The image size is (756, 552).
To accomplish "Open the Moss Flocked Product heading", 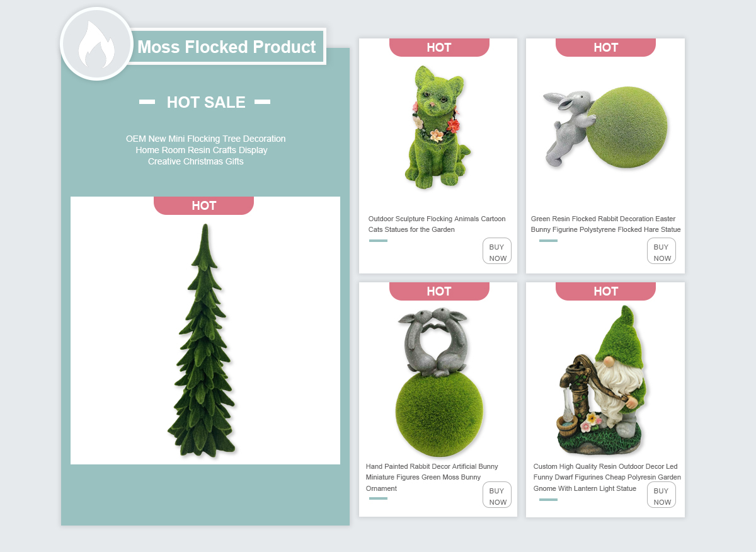I will tap(227, 47).
